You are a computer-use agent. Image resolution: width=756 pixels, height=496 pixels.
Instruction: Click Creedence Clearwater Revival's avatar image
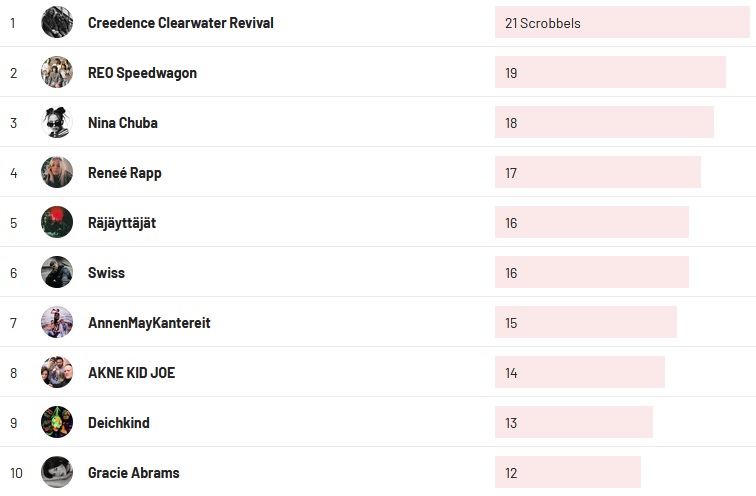57,22
